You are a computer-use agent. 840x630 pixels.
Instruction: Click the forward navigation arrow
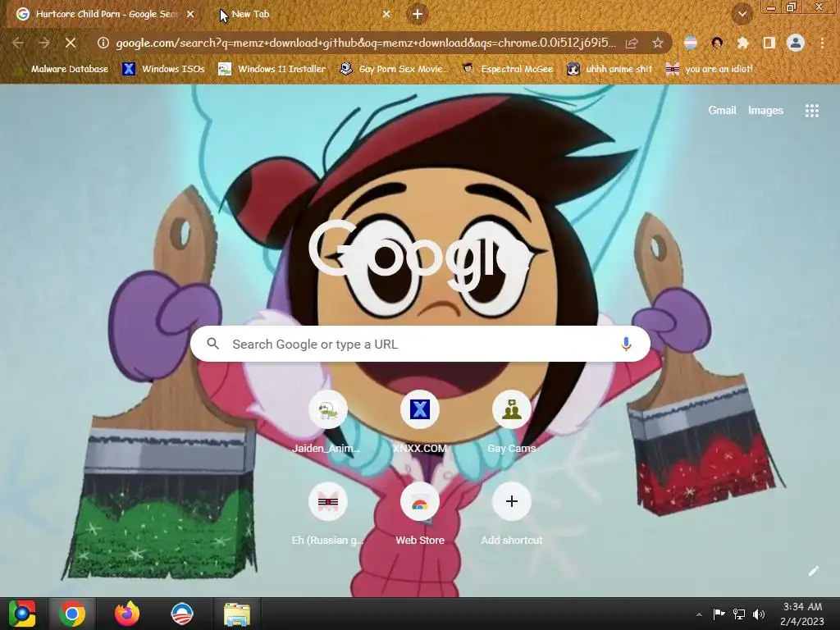click(44, 43)
